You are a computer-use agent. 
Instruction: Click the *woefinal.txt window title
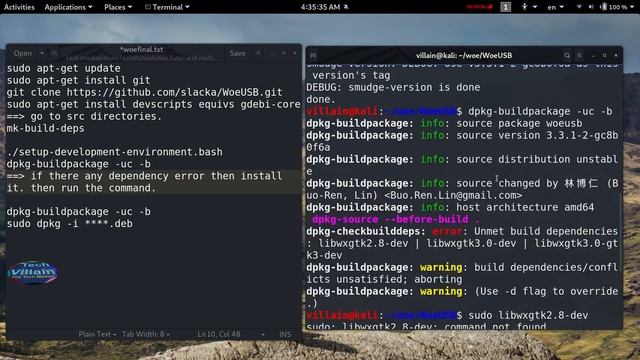[142, 49]
